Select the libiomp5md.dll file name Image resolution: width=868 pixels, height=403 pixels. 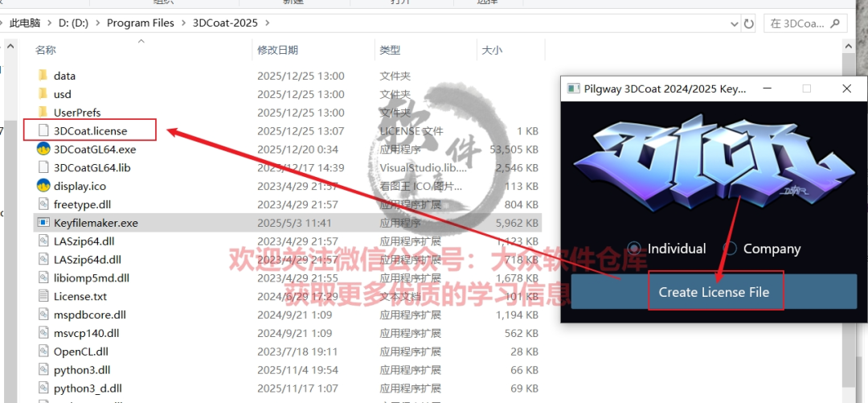[92, 278]
